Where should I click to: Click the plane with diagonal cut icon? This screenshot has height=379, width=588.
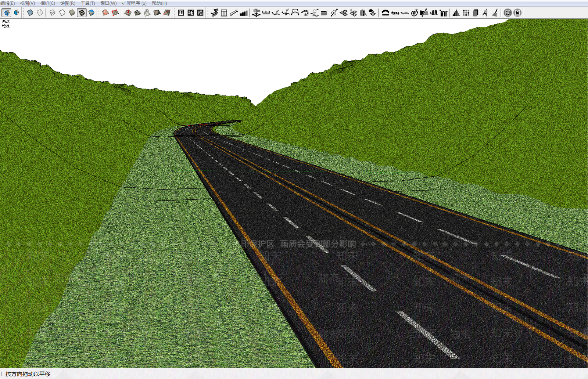424,13
